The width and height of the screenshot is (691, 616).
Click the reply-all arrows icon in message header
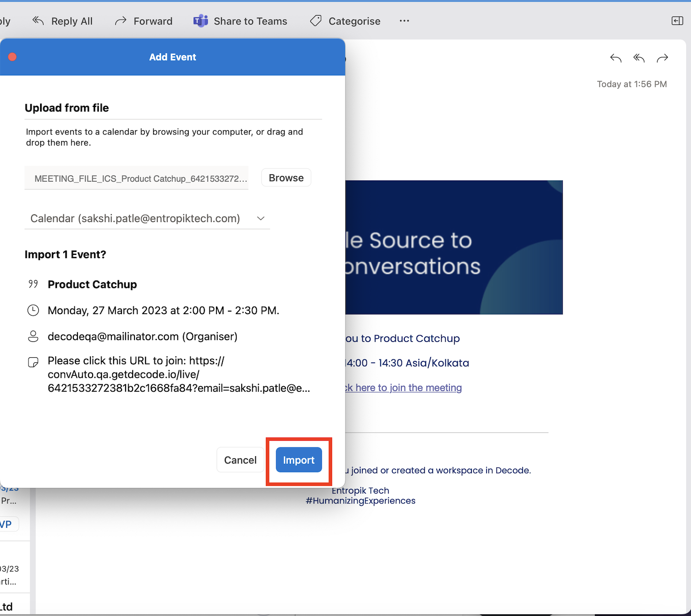[x=639, y=58]
